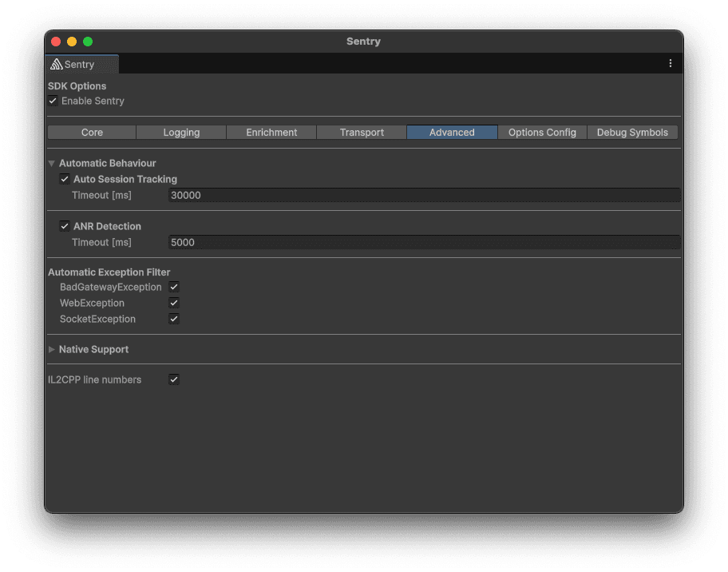Disable Auto Session Tracking

65,178
